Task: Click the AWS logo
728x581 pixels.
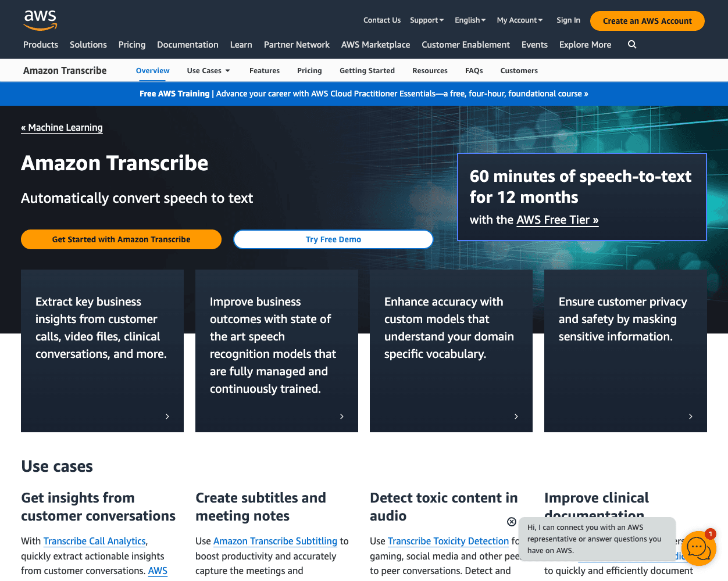Action: click(x=40, y=20)
